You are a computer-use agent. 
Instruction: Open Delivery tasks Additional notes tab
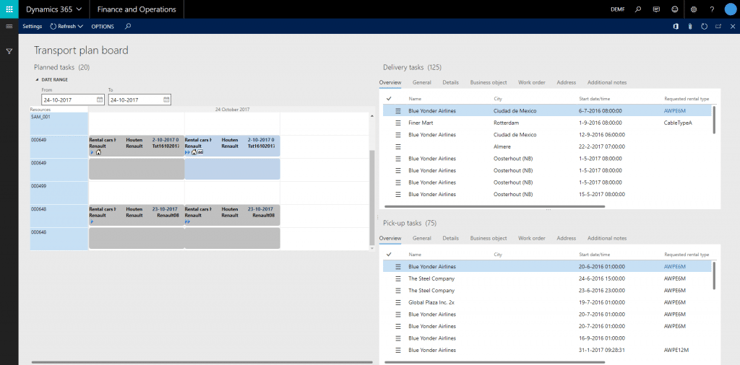coord(607,82)
